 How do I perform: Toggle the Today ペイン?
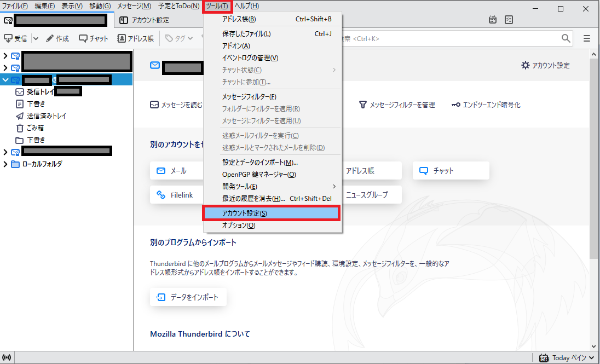(x=567, y=358)
